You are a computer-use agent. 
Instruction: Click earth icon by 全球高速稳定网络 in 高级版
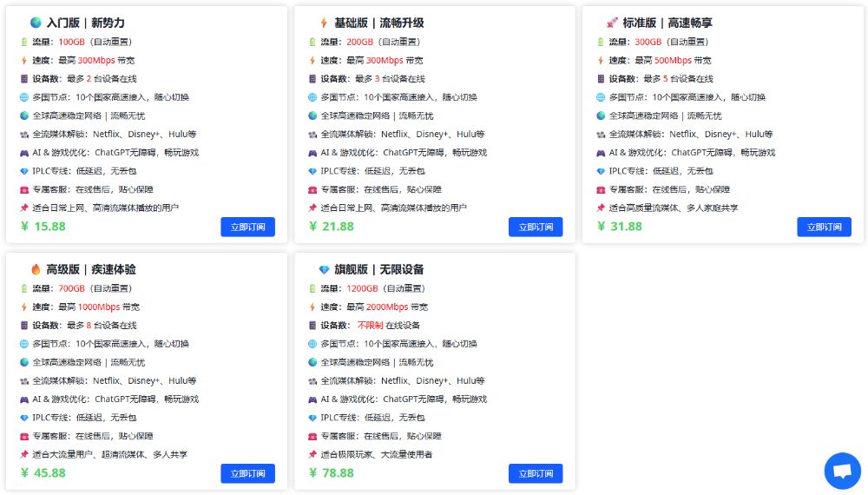23,362
